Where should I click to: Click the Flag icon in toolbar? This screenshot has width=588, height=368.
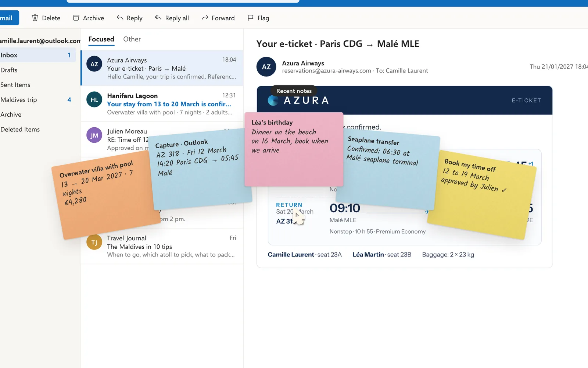(x=251, y=18)
